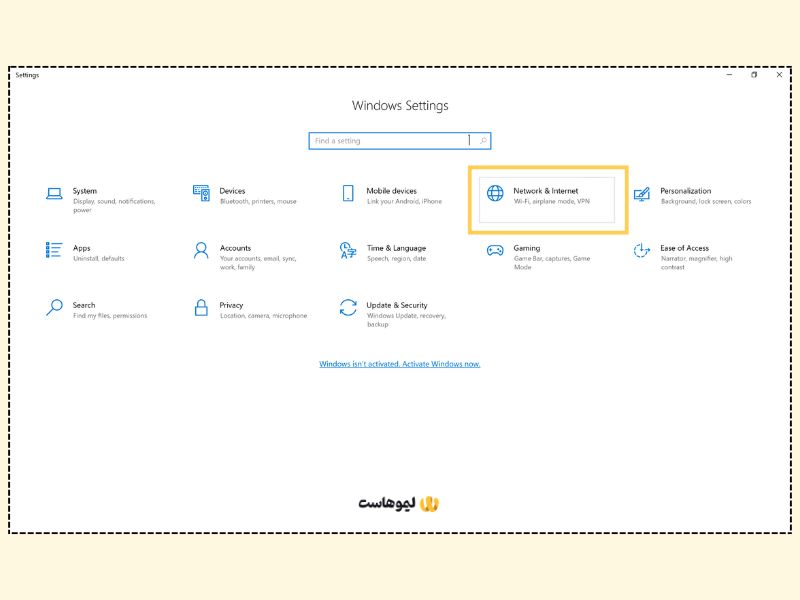The width and height of the screenshot is (800, 600).
Task: Open the Search magnifier category icon
Action: coord(54,308)
